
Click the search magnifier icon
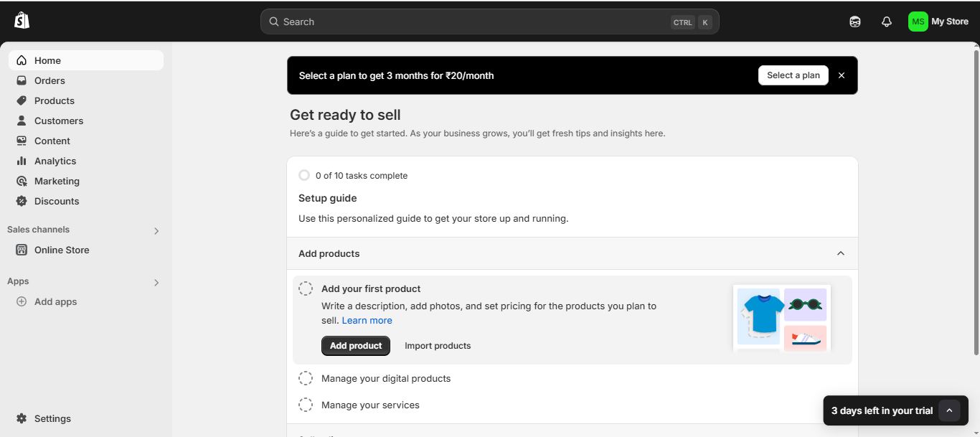tap(273, 22)
